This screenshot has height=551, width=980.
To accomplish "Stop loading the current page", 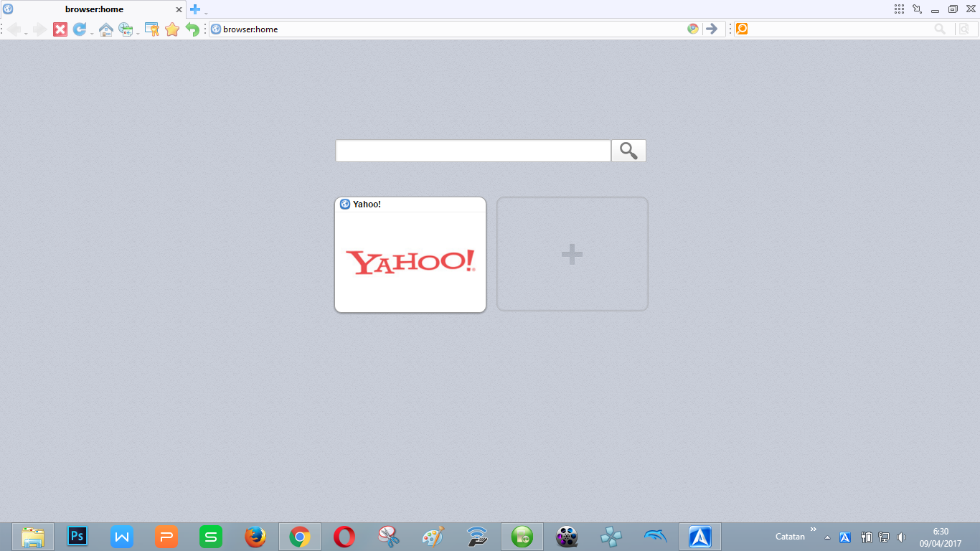I will [60, 29].
